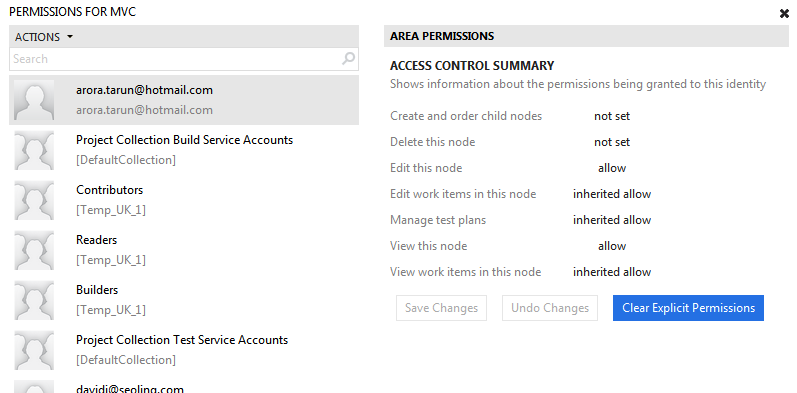The height and width of the screenshot is (393, 797).
Task: Close the Permissions for MVC dialog
Action: (x=784, y=14)
